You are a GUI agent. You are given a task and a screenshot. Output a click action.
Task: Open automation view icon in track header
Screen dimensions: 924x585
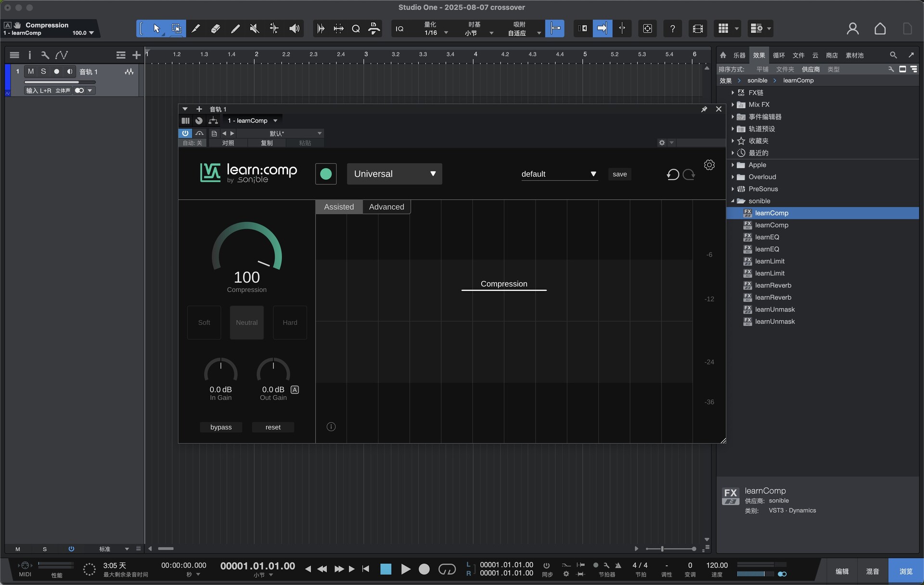[61, 55]
